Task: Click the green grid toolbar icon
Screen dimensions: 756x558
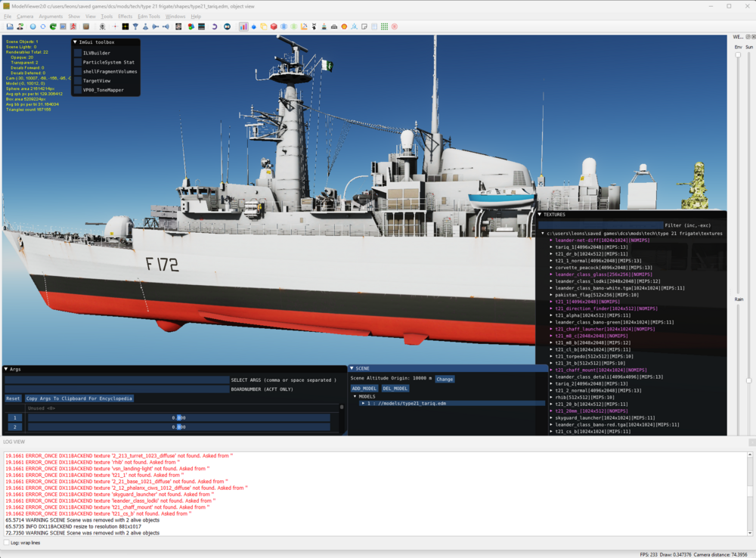Action: (x=384, y=26)
